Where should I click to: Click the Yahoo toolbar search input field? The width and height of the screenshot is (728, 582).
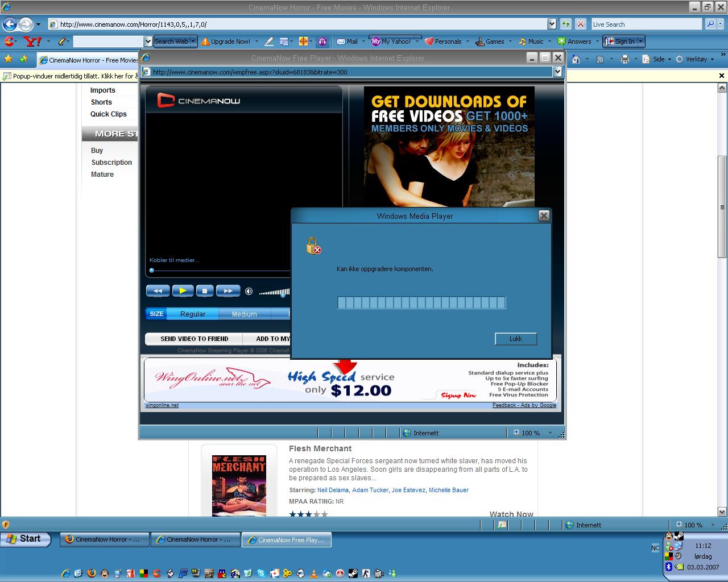(108, 41)
